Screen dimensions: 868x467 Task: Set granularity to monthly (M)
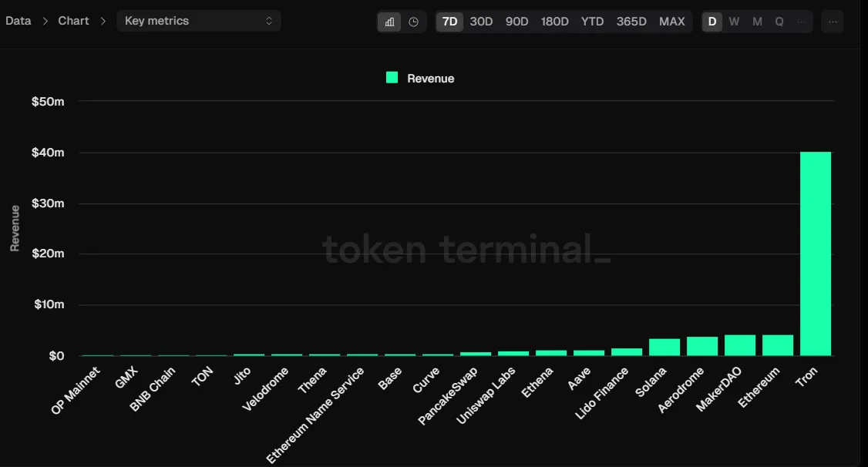click(757, 22)
